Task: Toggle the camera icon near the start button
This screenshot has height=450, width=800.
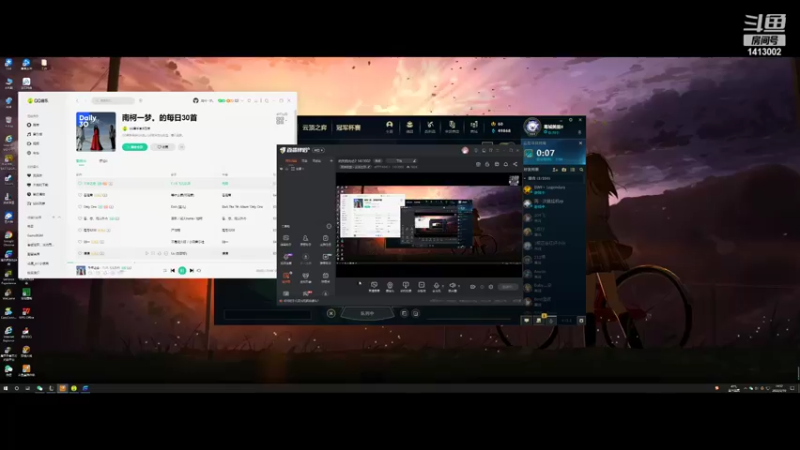Action: [x=472, y=287]
